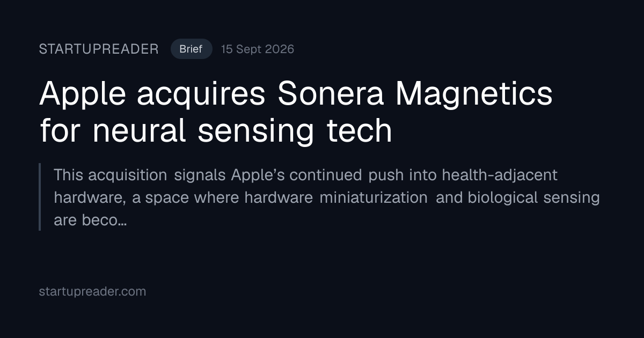Click "Sonera Magnetics" in the headline

415,93
